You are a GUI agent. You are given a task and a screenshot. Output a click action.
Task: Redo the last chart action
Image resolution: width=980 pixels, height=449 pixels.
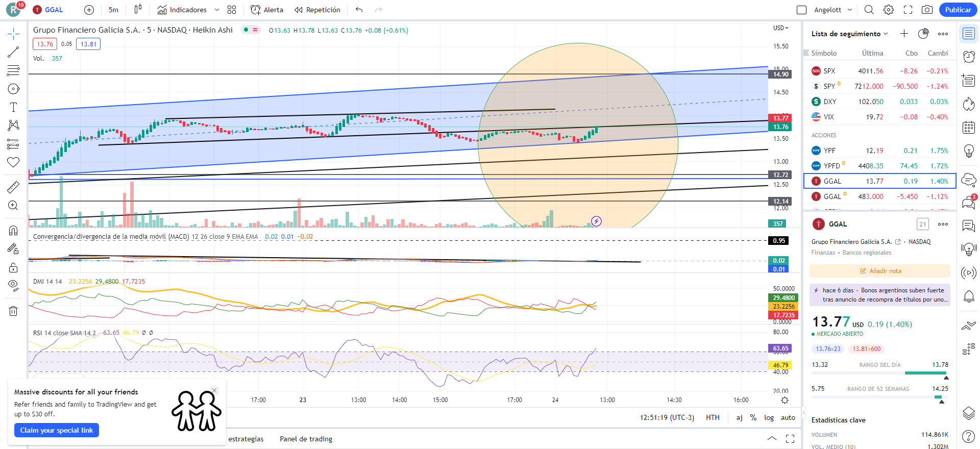click(x=378, y=10)
